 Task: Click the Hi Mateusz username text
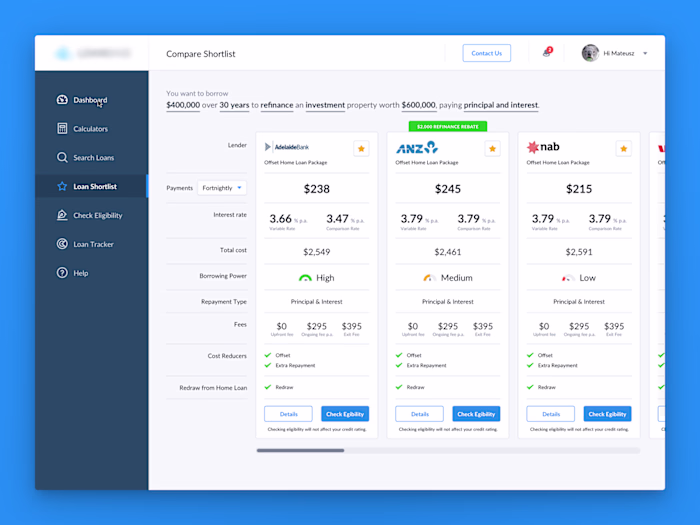coord(619,53)
